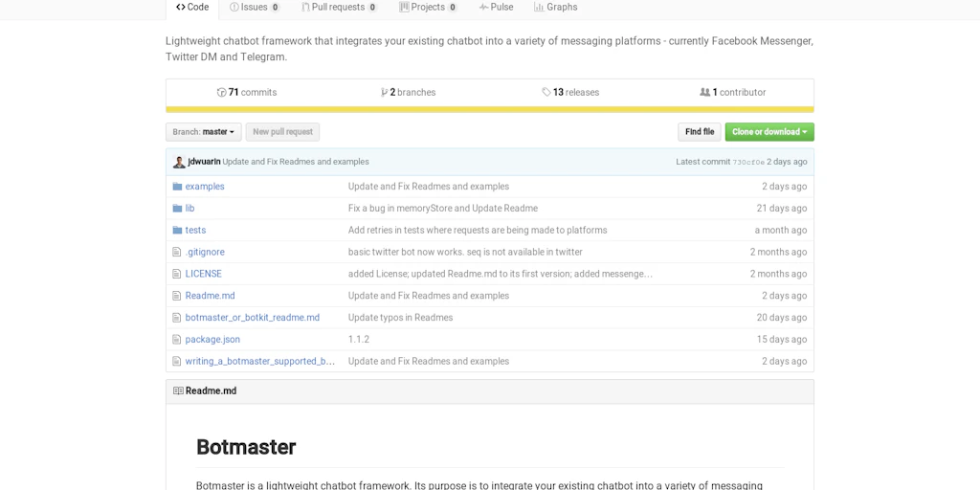The height and width of the screenshot is (490, 980).
Task: Click the .gitignore file icon
Action: tap(177, 252)
